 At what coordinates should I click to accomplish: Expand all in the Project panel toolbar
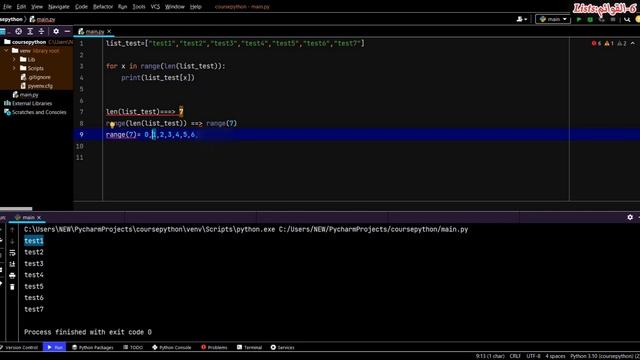[30, 31]
